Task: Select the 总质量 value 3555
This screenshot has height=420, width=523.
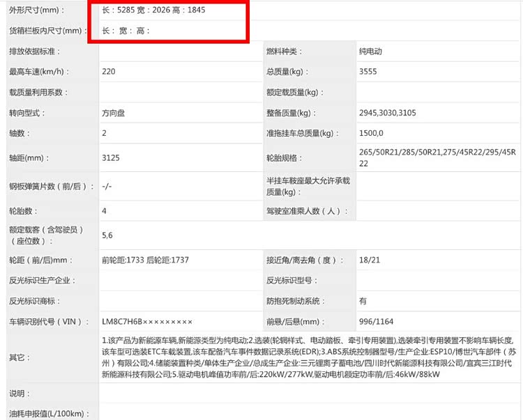Action: [368, 72]
